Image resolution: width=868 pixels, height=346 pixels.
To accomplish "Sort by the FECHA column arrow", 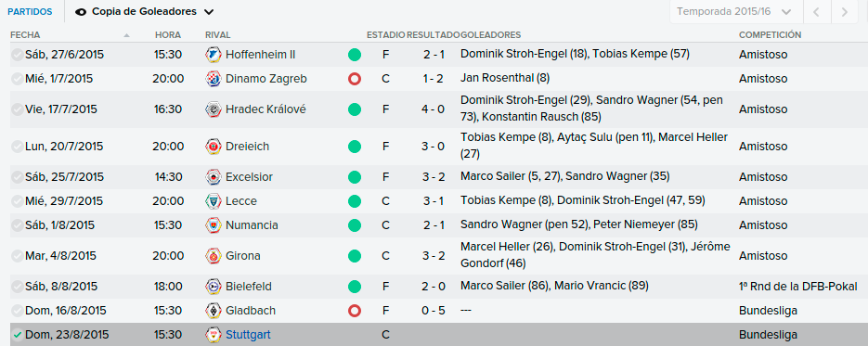I will pyautogui.click(x=127, y=35).
